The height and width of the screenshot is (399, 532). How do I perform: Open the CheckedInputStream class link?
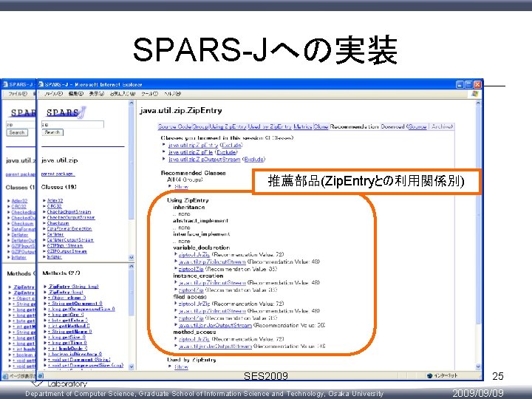pos(69,212)
